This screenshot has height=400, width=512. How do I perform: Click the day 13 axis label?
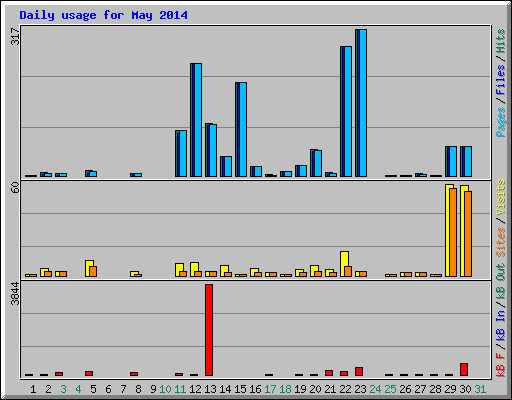pyautogui.click(x=210, y=389)
